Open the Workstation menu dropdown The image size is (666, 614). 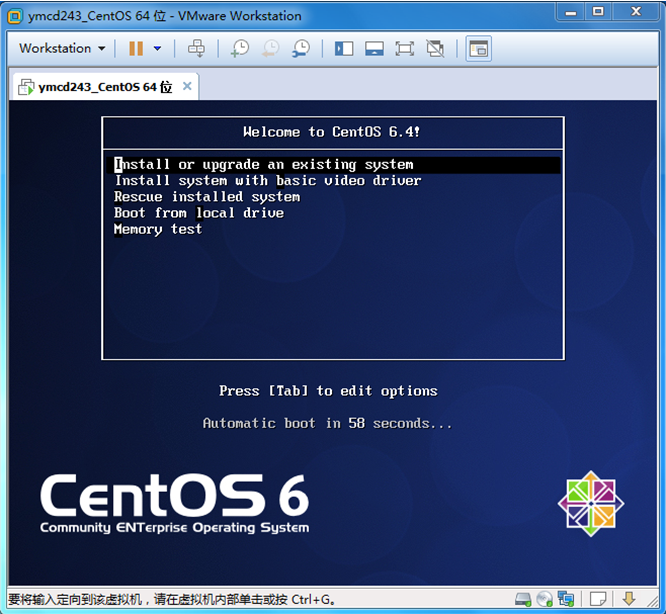click(x=62, y=48)
